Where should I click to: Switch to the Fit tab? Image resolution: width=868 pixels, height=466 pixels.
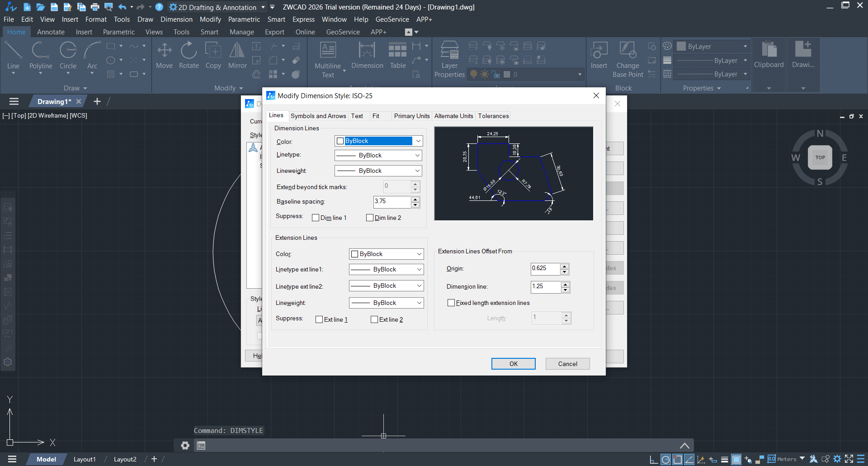coord(376,116)
